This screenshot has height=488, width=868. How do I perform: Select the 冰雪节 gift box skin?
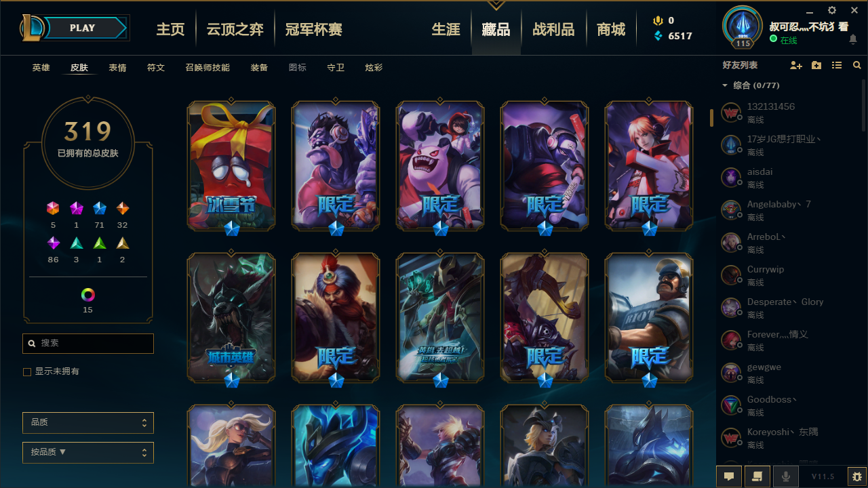click(231, 166)
